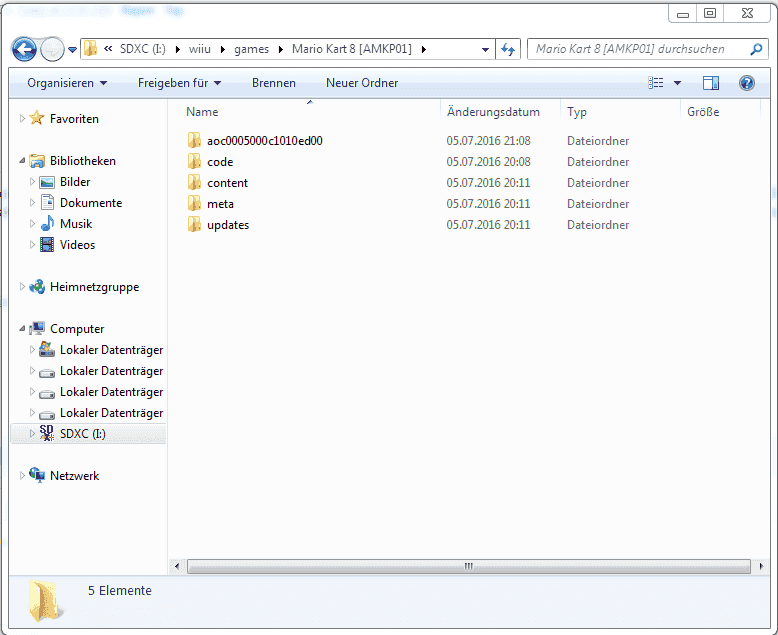Open the Freigeben für menu

click(x=179, y=83)
